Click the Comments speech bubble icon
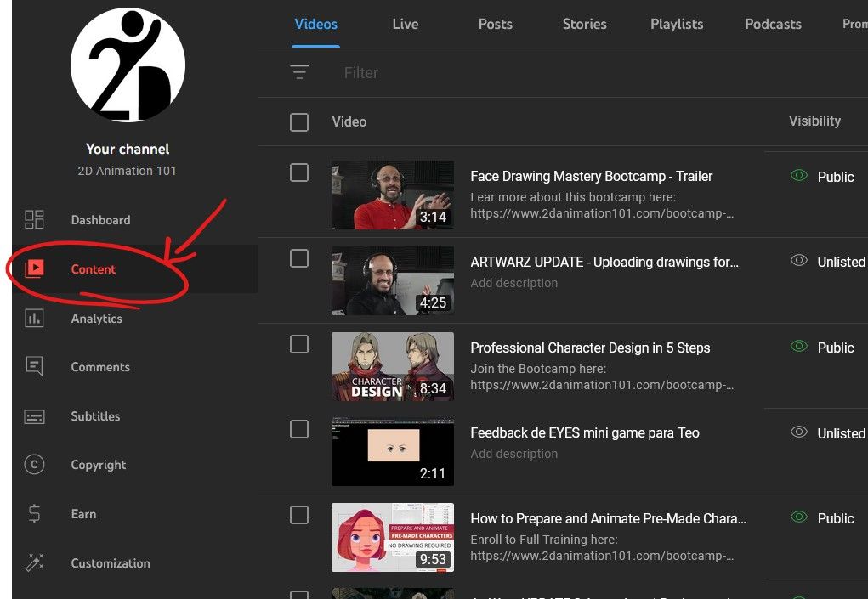868x599 pixels. click(34, 367)
